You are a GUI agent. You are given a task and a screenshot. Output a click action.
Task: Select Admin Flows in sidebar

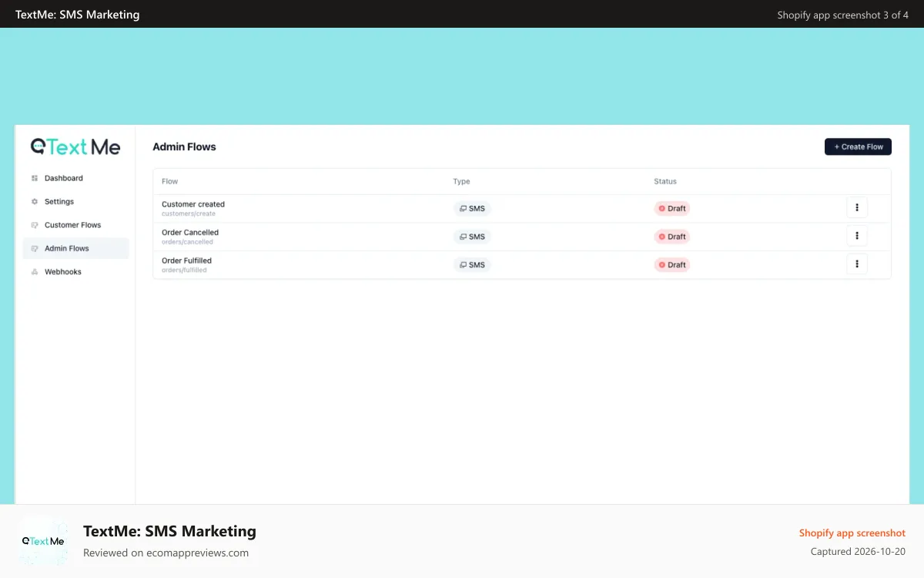(76, 248)
